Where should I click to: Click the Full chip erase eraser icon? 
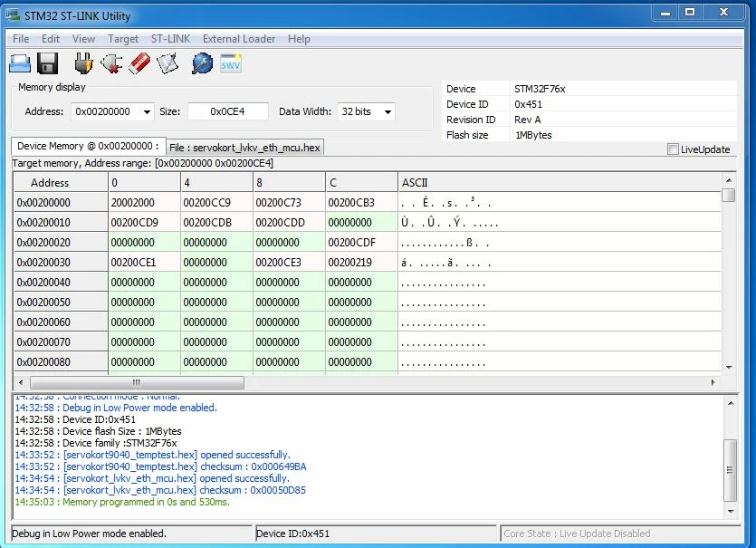(x=139, y=63)
